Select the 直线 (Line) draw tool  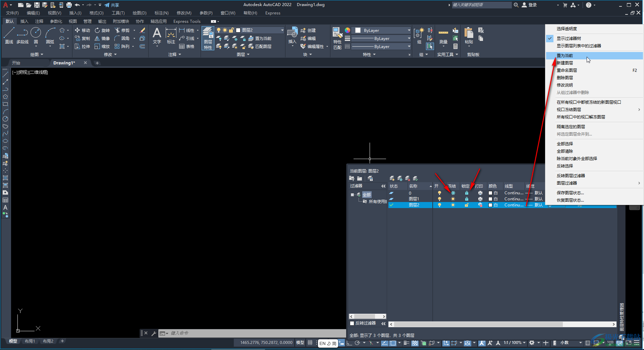(9, 36)
